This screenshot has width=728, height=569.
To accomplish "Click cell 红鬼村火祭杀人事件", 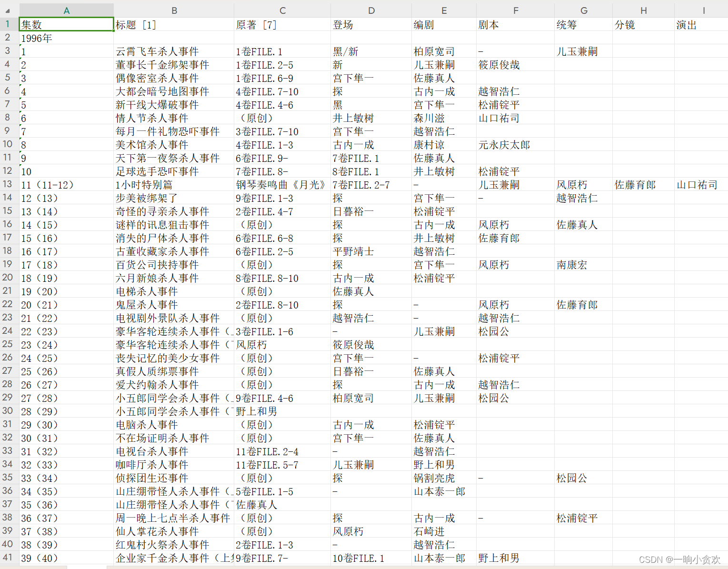I will (174, 545).
